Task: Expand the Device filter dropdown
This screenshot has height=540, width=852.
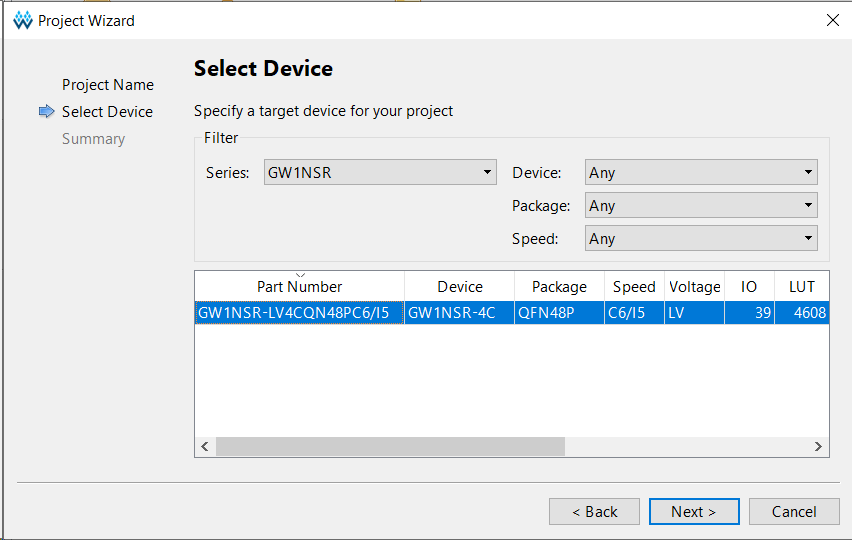Action: 701,172
